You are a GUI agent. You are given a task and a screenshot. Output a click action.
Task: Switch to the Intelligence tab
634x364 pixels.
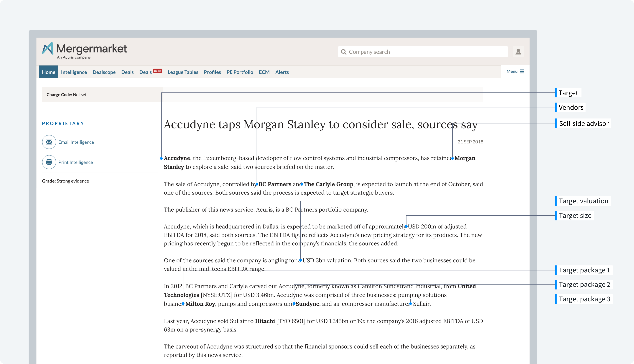point(74,72)
